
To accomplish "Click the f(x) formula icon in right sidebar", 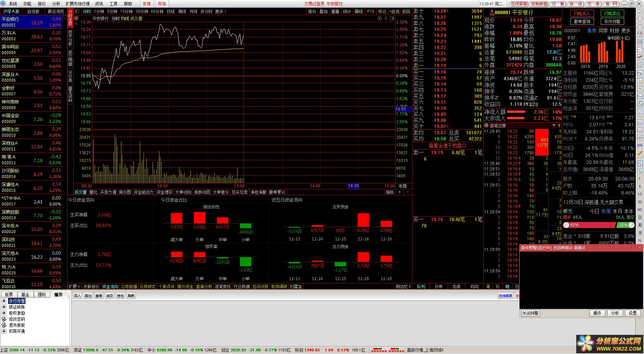I will click(x=640, y=104).
